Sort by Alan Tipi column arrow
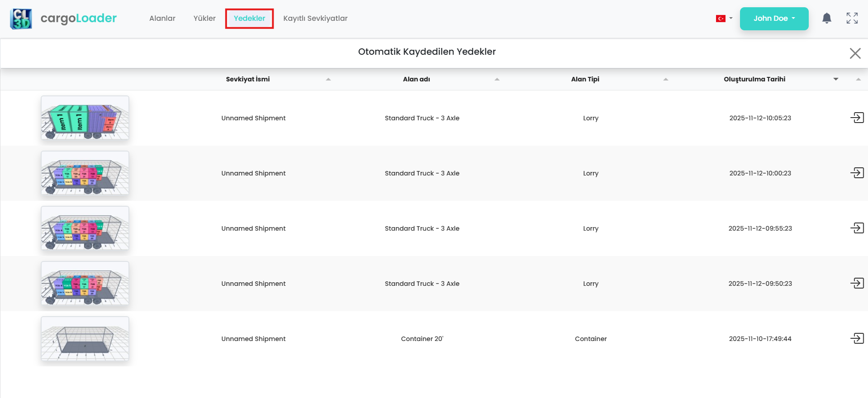868x398 pixels. (665, 79)
